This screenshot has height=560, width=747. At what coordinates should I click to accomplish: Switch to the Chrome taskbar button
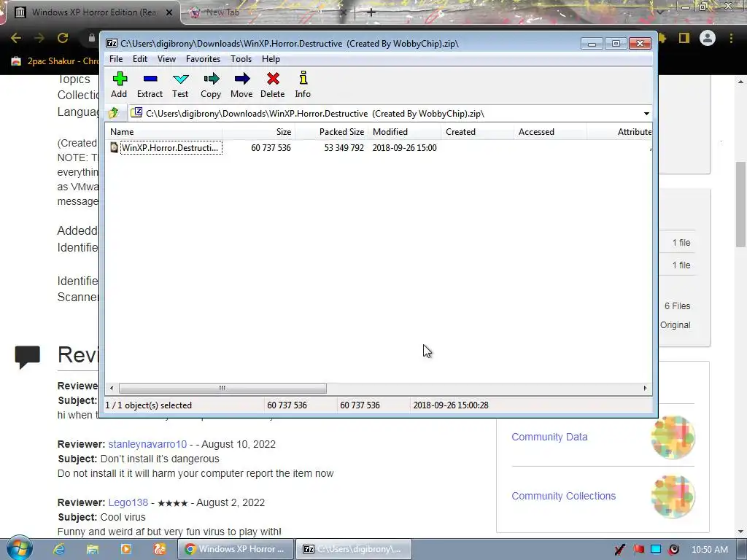(236, 549)
